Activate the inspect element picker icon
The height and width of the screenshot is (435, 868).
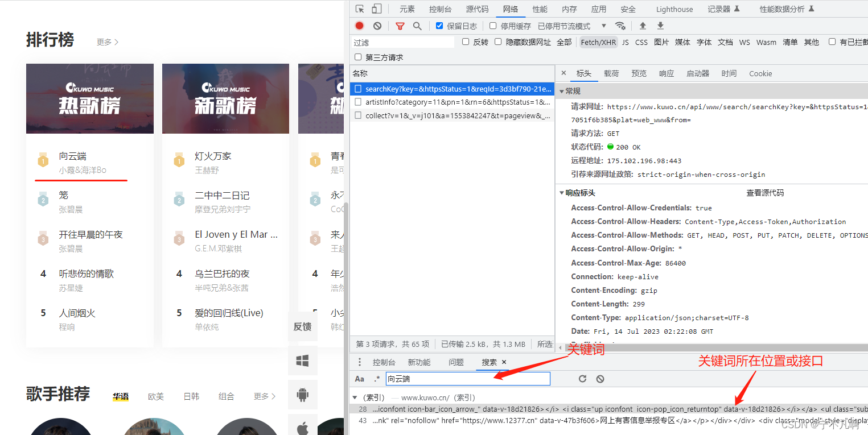(359, 9)
